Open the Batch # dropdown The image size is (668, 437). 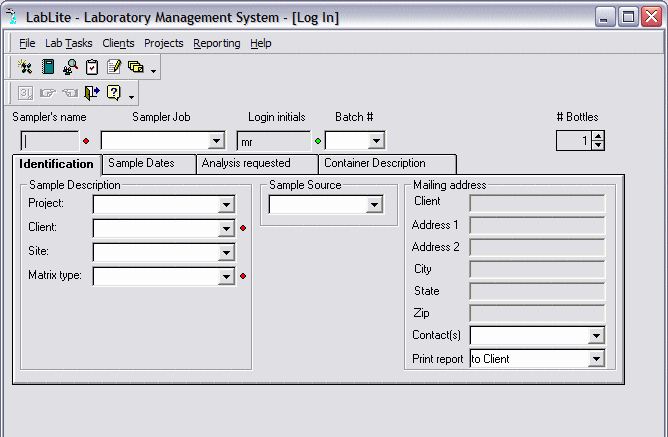pos(376,141)
